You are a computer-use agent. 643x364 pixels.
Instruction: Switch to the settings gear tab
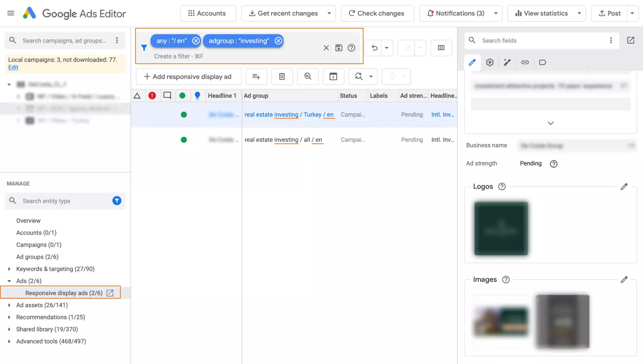click(x=490, y=62)
